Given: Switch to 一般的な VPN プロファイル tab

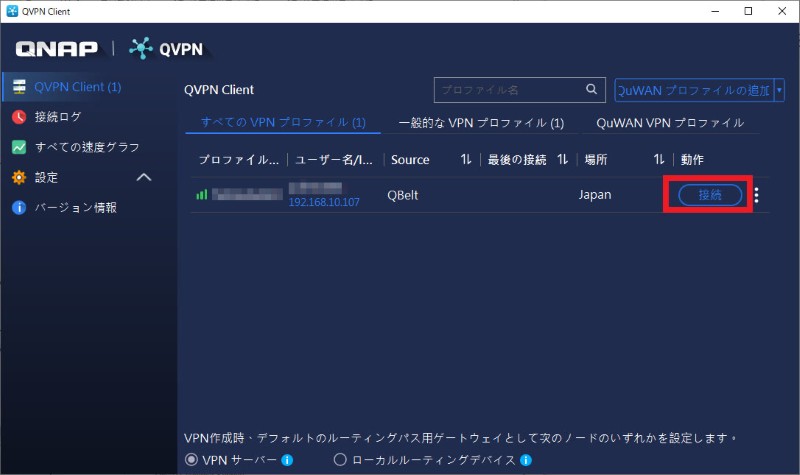Looking at the screenshot, I should [x=481, y=123].
